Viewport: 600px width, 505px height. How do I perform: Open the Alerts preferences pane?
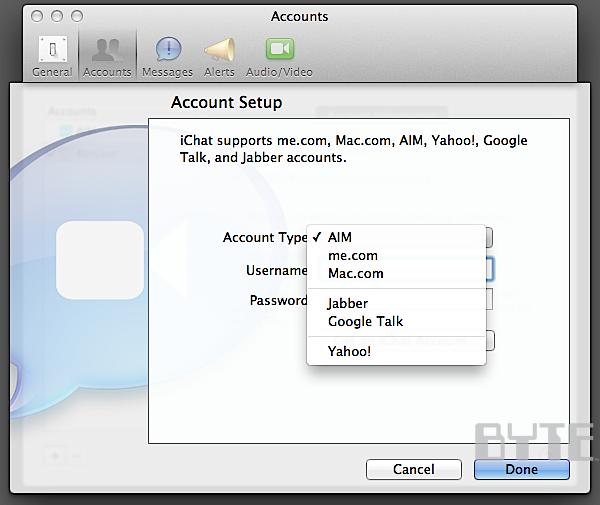click(219, 56)
